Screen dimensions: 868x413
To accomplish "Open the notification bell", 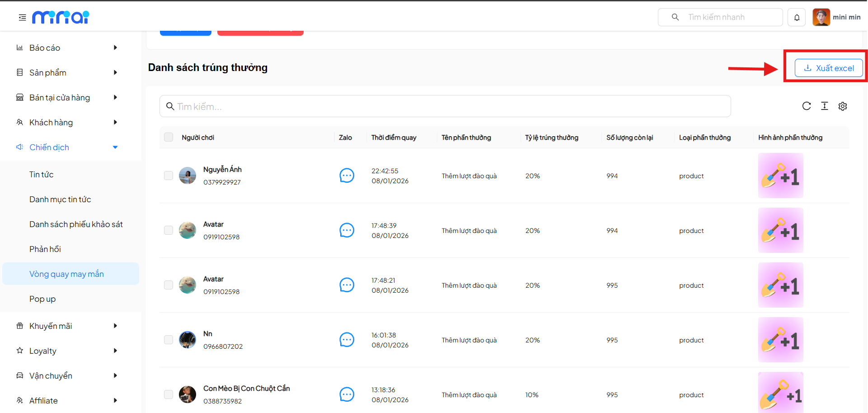I will pos(797,17).
